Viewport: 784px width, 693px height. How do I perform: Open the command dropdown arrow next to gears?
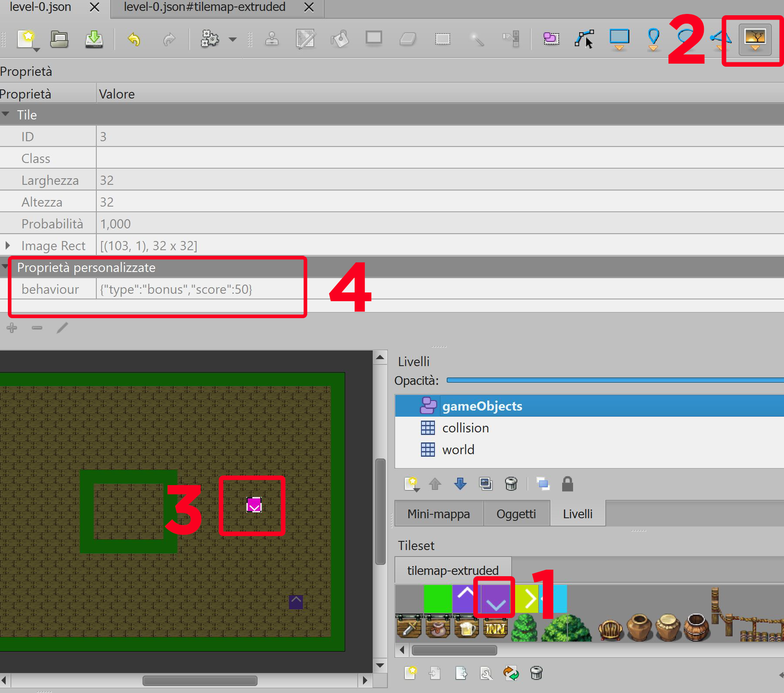tap(233, 40)
